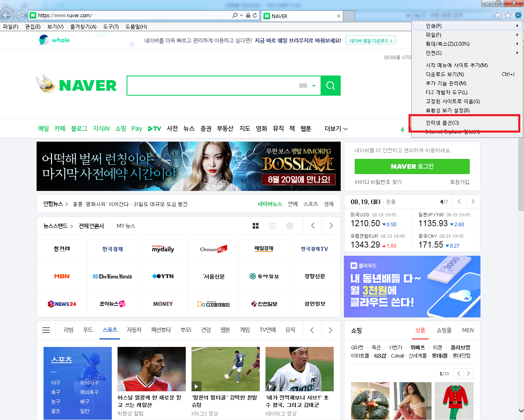Open the hamburger menu in topic section
Viewport: 524px width, 420px height.
point(46,330)
